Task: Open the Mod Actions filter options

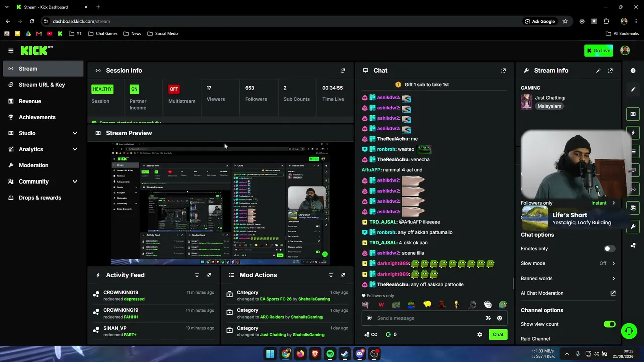Action: pyautogui.click(x=331, y=275)
